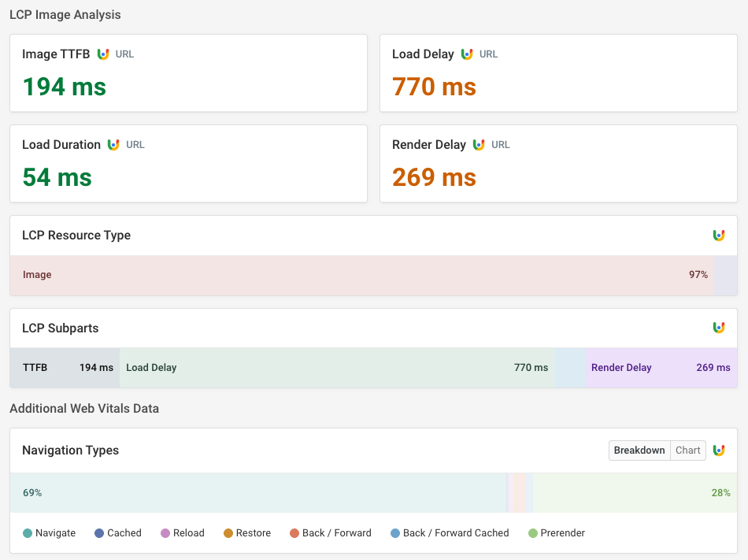The width and height of the screenshot is (748, 560).
Task: Toggle the Prerender series in the legend
Action: [x=556, y=532]
